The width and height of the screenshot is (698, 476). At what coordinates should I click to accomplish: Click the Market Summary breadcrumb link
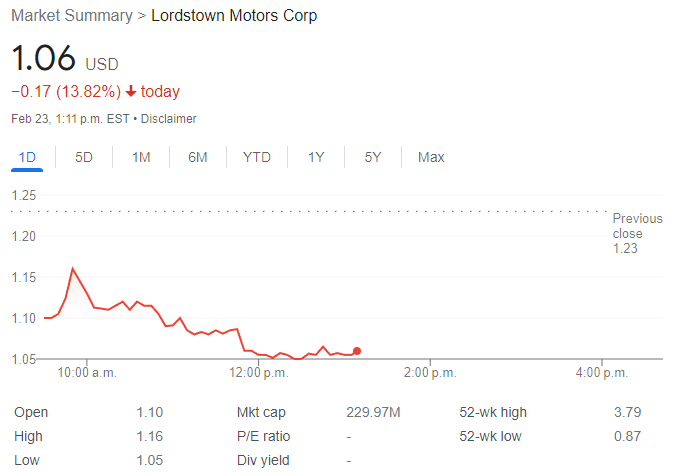[x=71, y=16]
